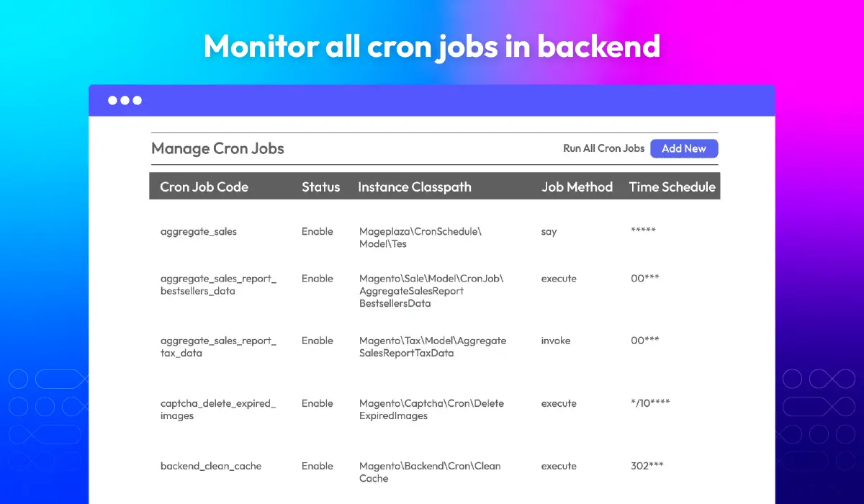
Task: Click the Manage Cron Jobs heading
Action: (x=217, y=148)
